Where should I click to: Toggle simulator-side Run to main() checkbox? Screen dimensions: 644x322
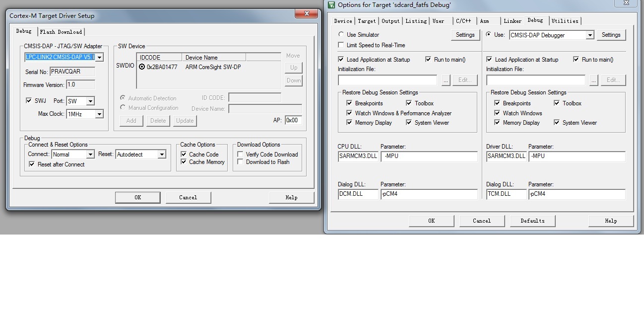428,60
